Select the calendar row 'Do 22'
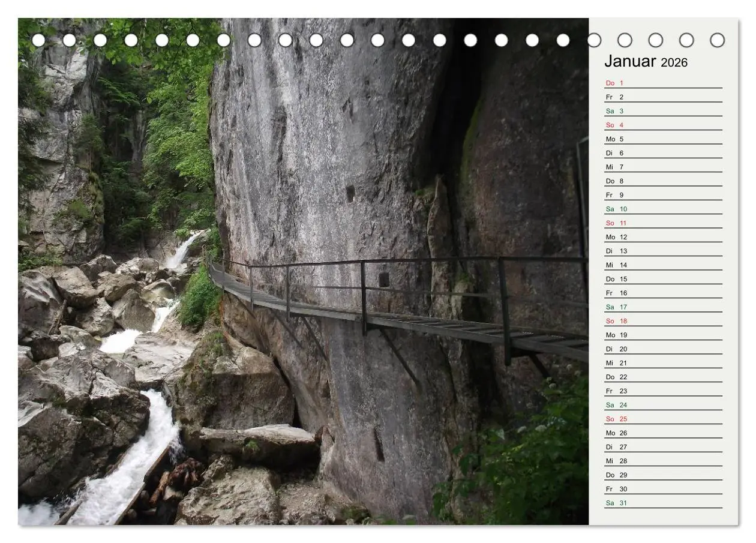Image resolution: width=756 pixels, height=543 pixels. (x=663, y=377)
